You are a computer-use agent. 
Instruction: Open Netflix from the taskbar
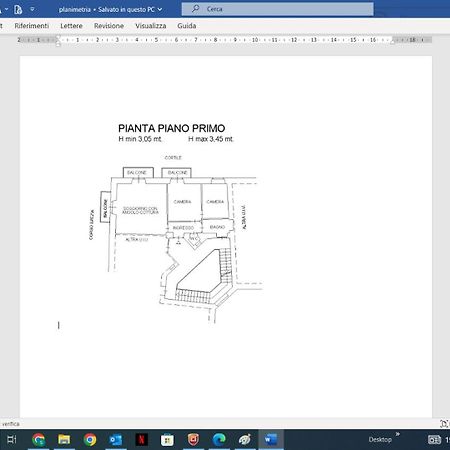[x=142, y=440]
